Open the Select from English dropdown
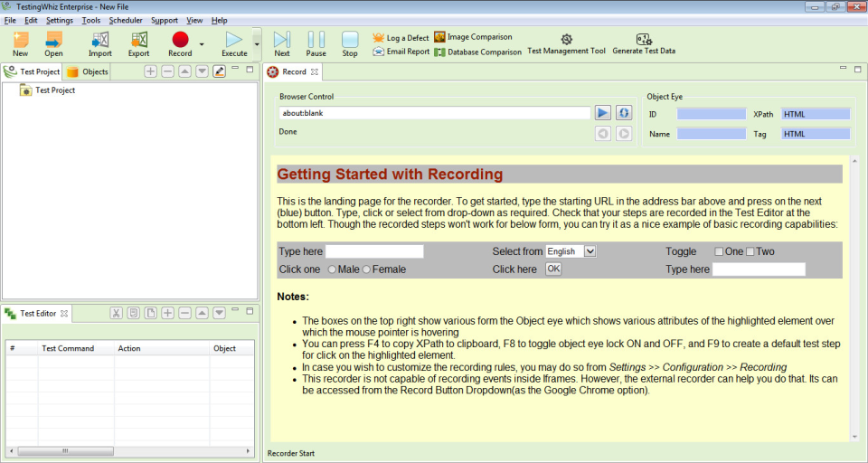 [x=571, y=251]
